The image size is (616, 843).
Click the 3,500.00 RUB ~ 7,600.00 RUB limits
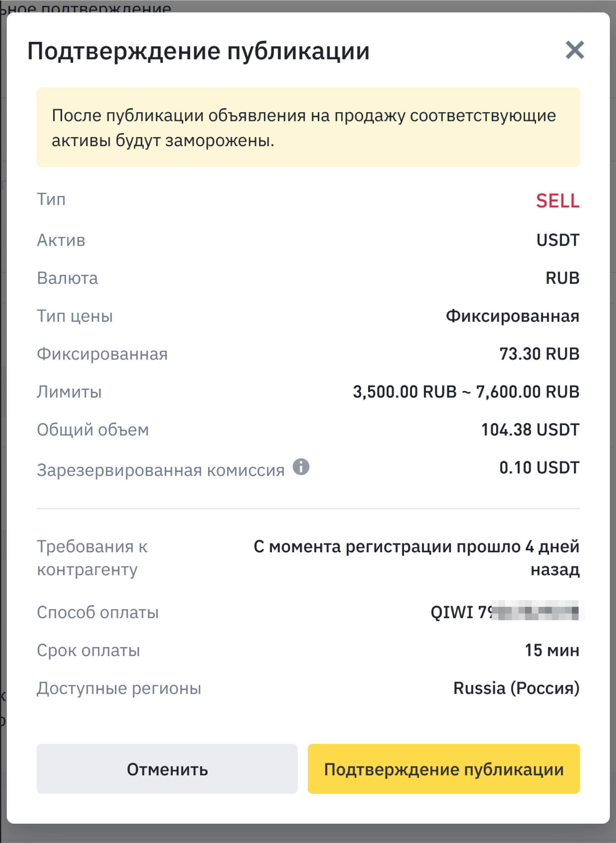pyautogui.click(x=466, y=392)
